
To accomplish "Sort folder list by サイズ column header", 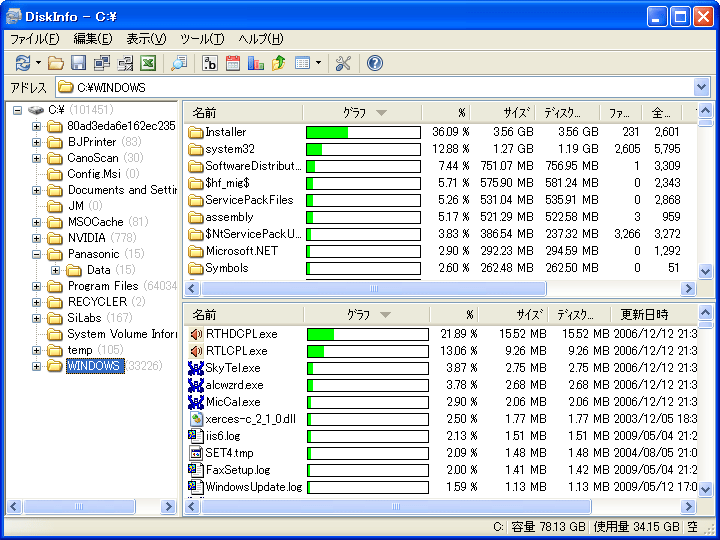I will (x=503, y=113).
